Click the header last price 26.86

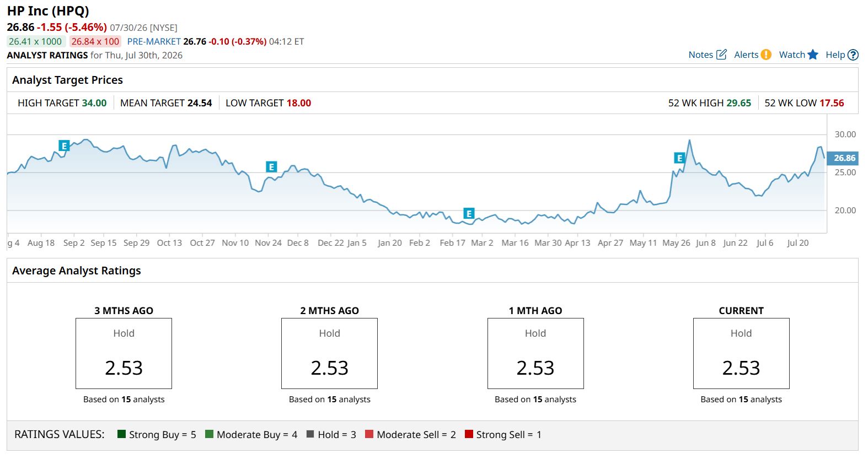pos(20,27)
